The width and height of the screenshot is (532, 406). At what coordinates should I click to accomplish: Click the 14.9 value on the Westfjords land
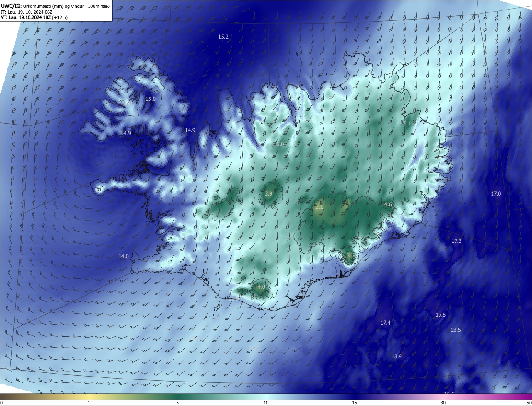click(x=126, y=133)
